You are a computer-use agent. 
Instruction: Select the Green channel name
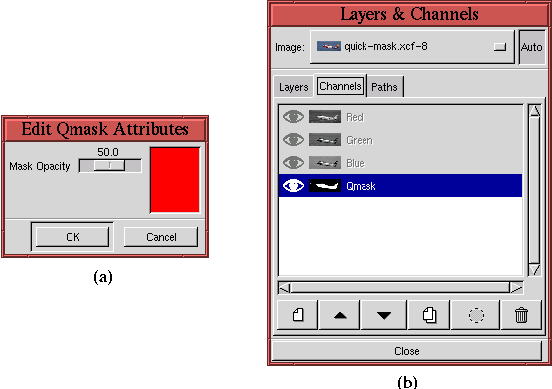(359, 140)
